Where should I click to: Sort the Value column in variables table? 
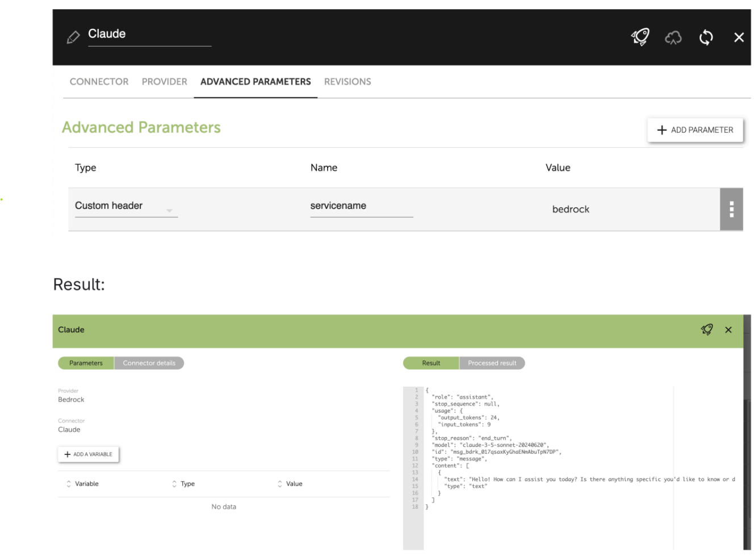280,484
